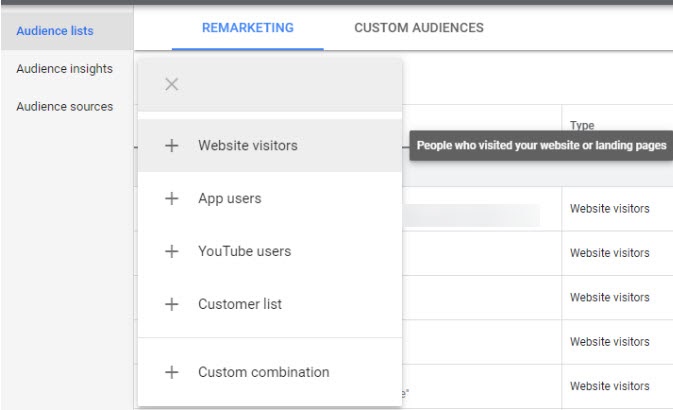The width and height of the screenshot is (673, 410).
Task: Select the Customer list menu label
Action: (x=240, y=305)
